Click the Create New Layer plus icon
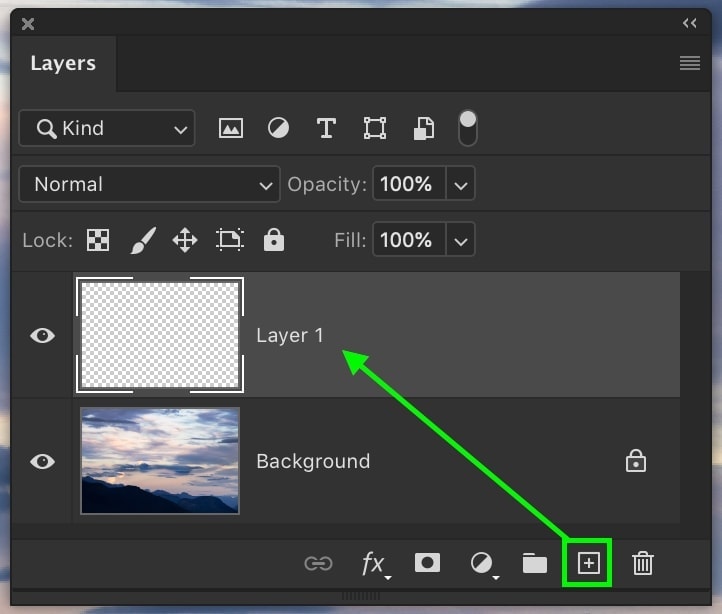This screenshot has height=614, width=722. pyautogui.click(x=588, y=564)
